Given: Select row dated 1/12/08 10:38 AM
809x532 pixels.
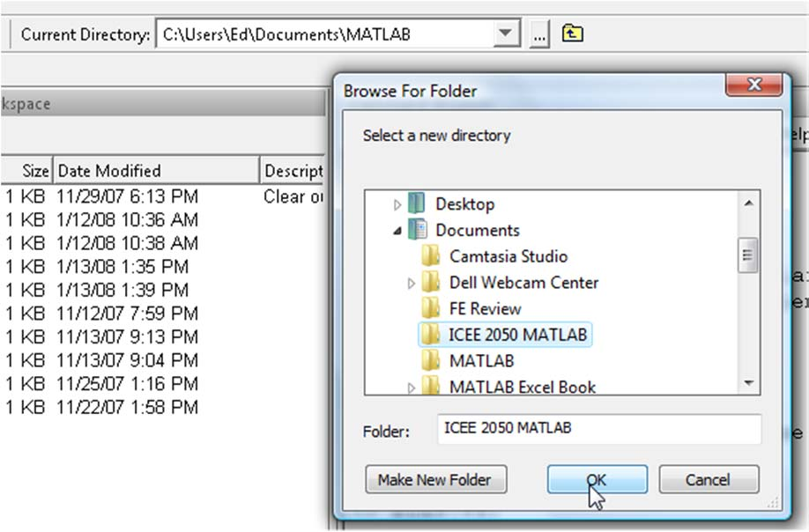Looking at the screenshot, I should (162, 243).
